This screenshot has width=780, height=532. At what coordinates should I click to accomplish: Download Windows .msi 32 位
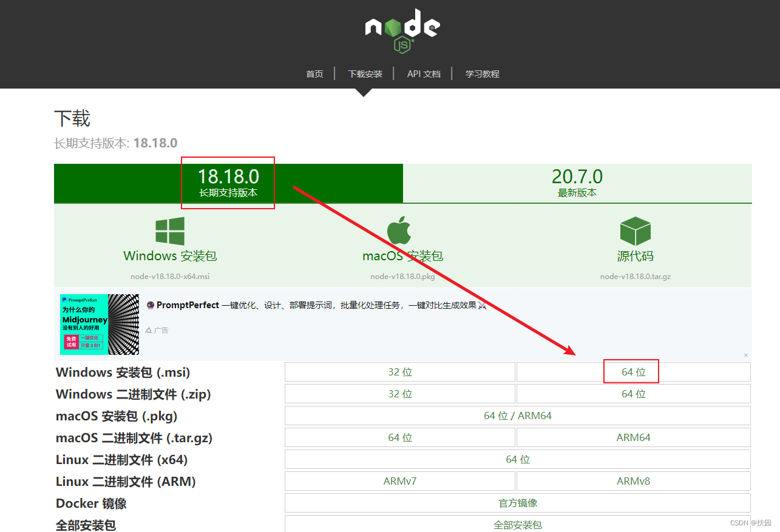tap(400, 372)
